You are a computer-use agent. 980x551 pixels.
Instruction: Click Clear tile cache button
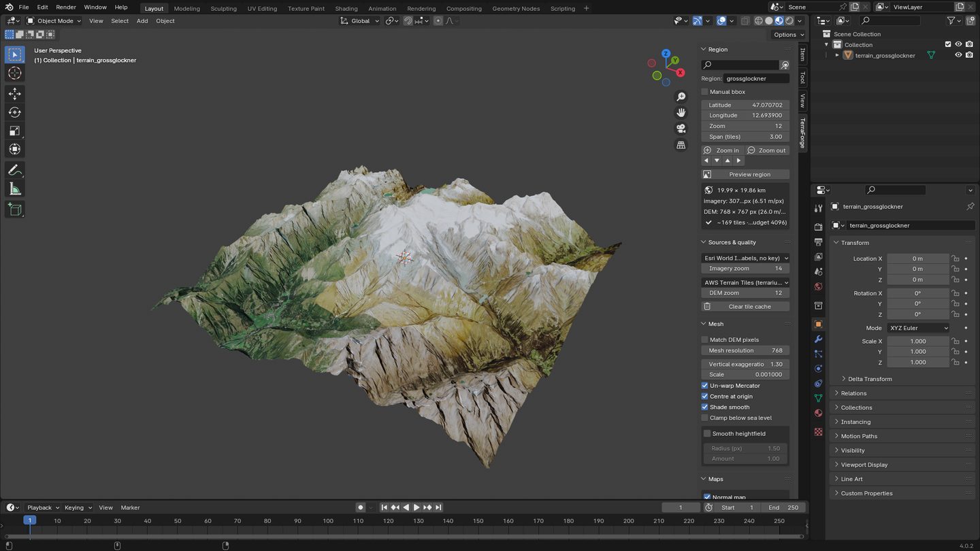[745, 306]
